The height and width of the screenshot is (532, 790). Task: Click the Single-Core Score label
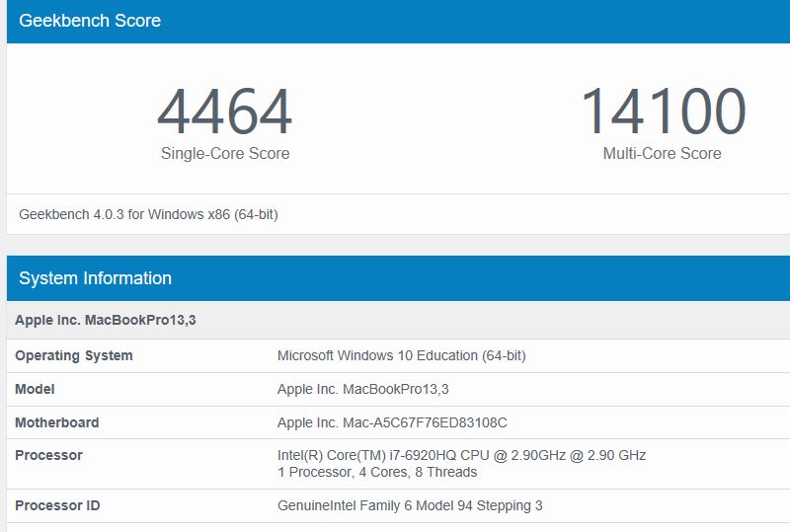coord(225,153)
